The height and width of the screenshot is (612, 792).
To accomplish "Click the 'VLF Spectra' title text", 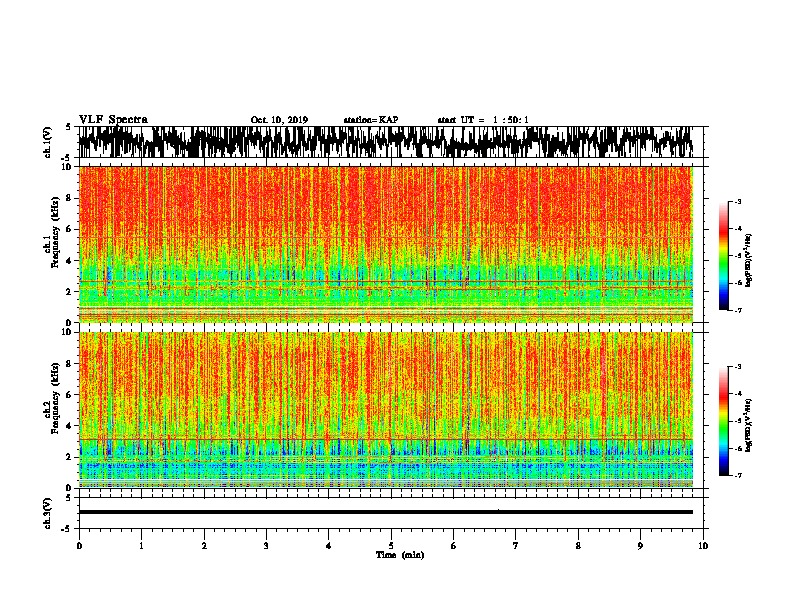I will pyautogui.click(x=113, y=120).
